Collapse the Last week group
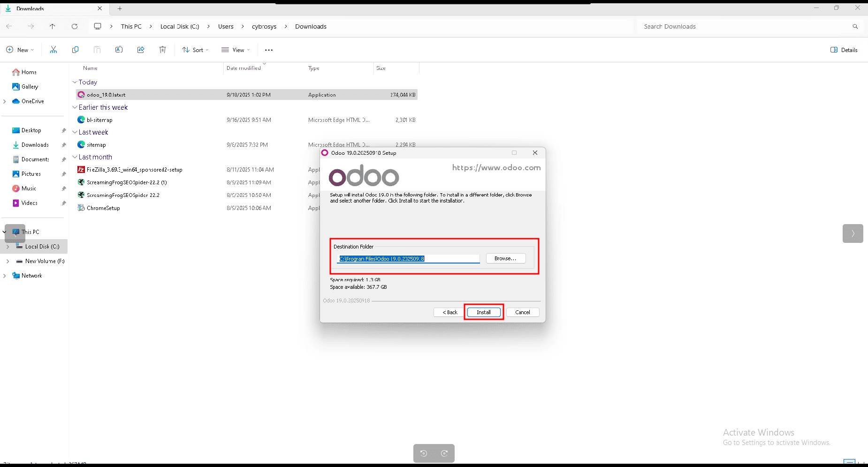Screen dimensions: 868x467 [75, 132]
